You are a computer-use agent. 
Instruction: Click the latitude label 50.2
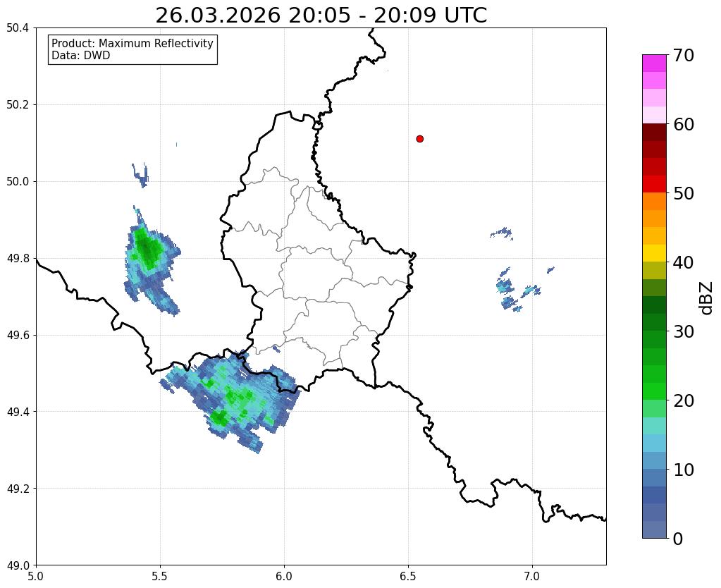[x=18, y=105]
